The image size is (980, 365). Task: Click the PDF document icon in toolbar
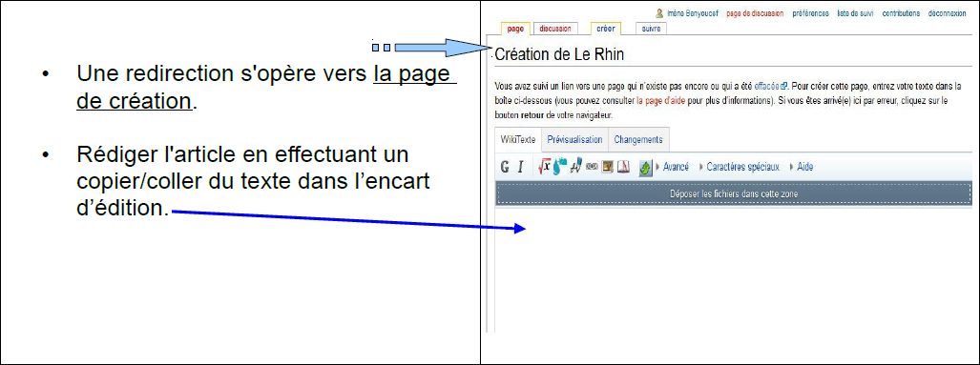[623, 167]
